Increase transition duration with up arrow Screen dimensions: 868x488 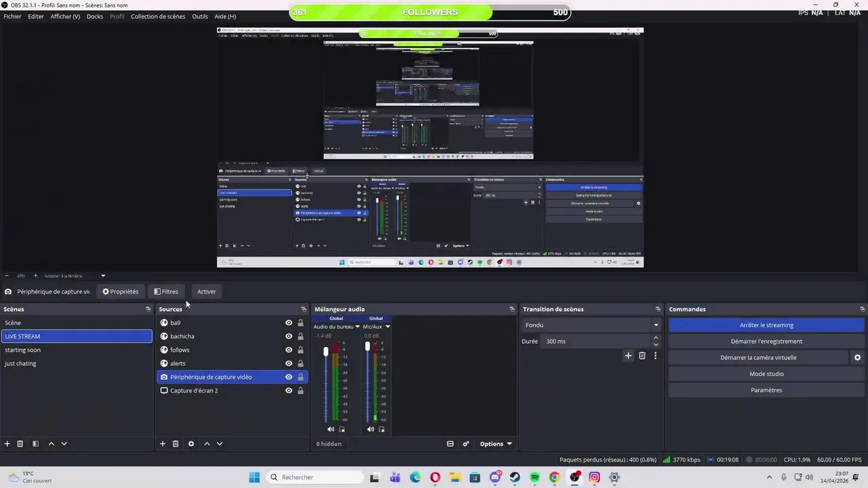pyautogui.click(x=655, y=338)
